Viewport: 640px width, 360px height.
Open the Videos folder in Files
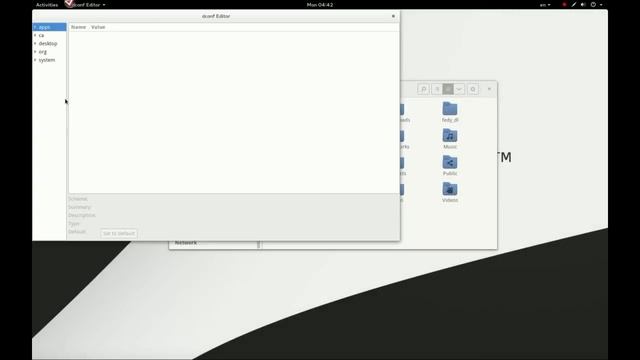[x=450, y=192]
